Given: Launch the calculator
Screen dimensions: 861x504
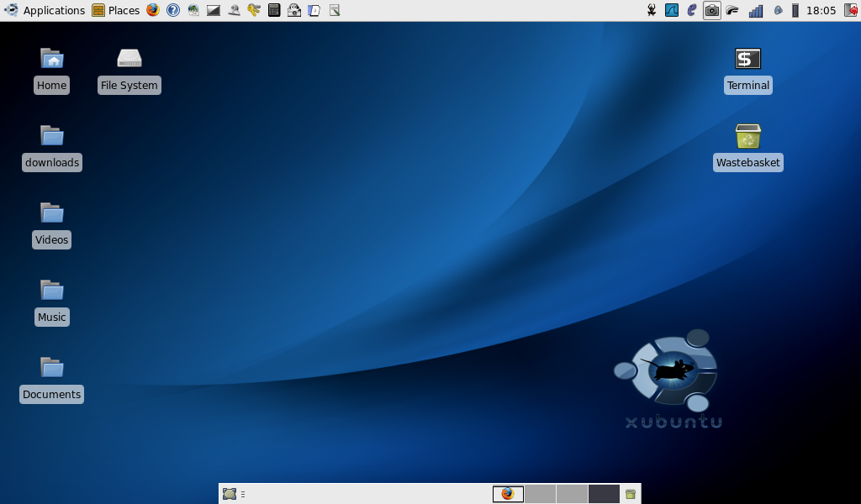Looking at the screenshot, I should (274, 10).
